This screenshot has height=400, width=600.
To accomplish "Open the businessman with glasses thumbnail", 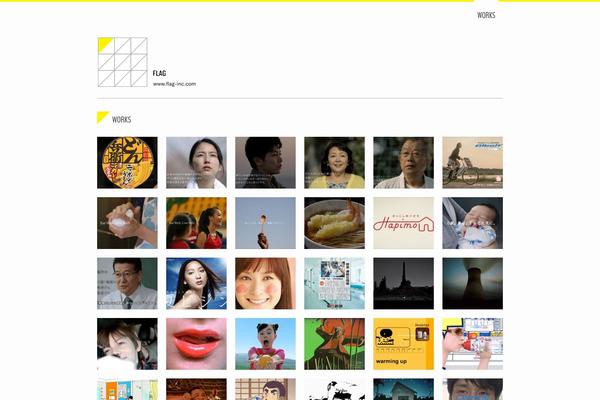I will [x=127, y=284].
